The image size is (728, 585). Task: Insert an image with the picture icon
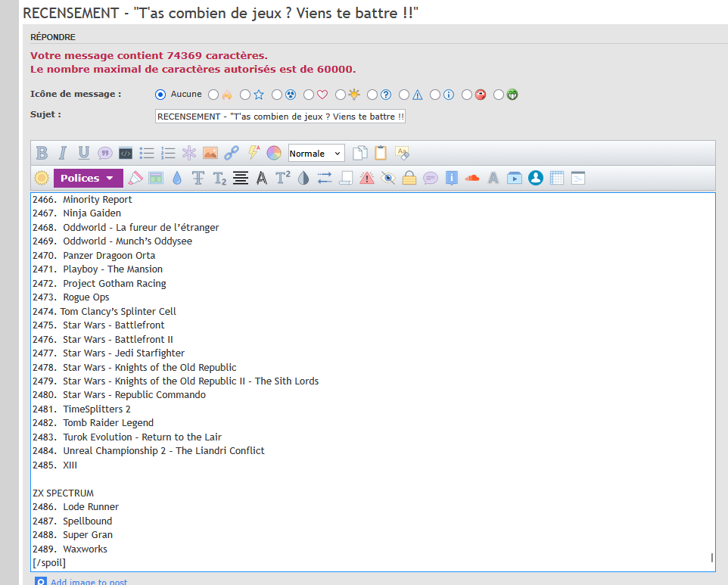pos(210,153)
